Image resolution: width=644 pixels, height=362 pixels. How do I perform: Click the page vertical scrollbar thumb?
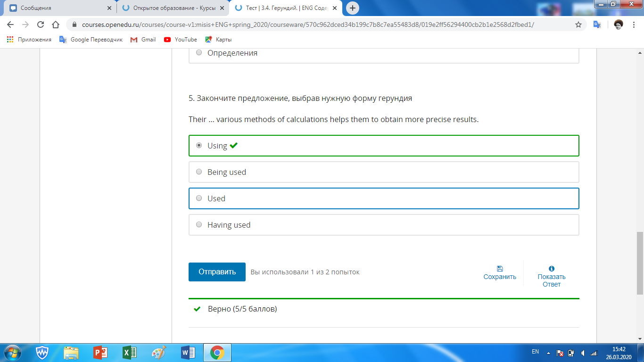tap(640, 263)
